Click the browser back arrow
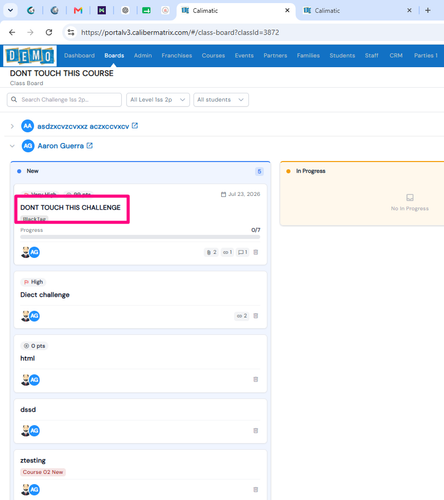The width and height of the screenshot is (444, 500). (x=12, y=32)
